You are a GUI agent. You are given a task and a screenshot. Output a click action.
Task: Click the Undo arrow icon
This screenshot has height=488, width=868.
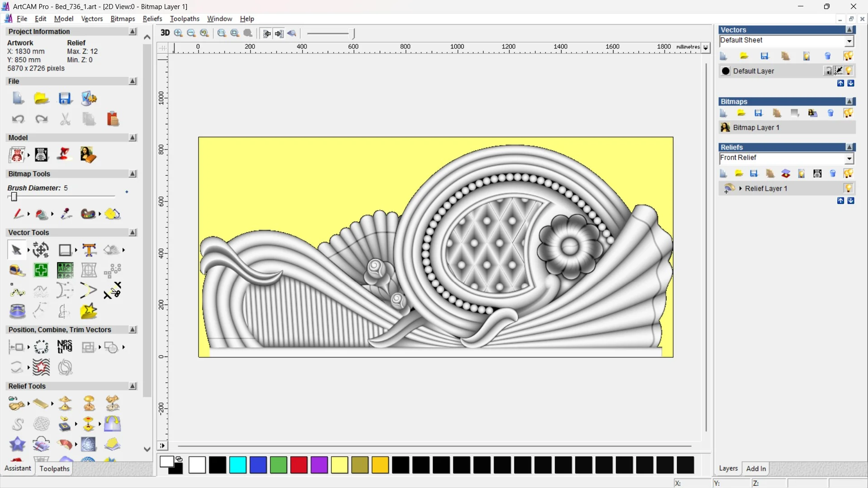click(18, 119)
